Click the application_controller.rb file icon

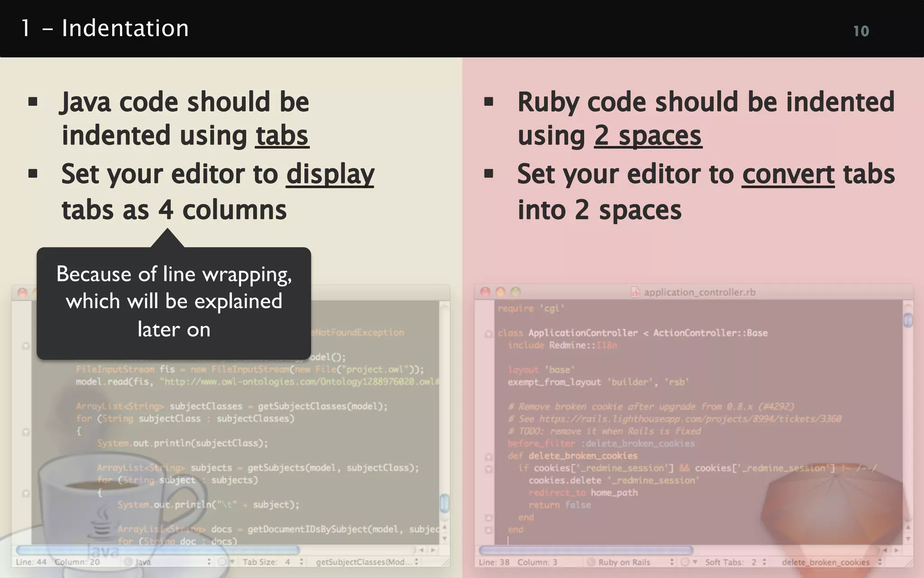coord(635,293)
